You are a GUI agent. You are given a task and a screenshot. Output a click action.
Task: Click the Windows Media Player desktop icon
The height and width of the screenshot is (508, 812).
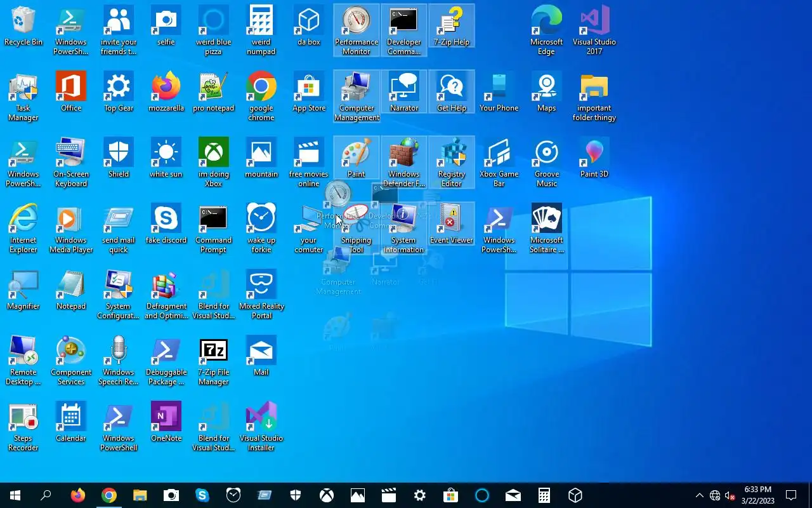click(71, 229)
